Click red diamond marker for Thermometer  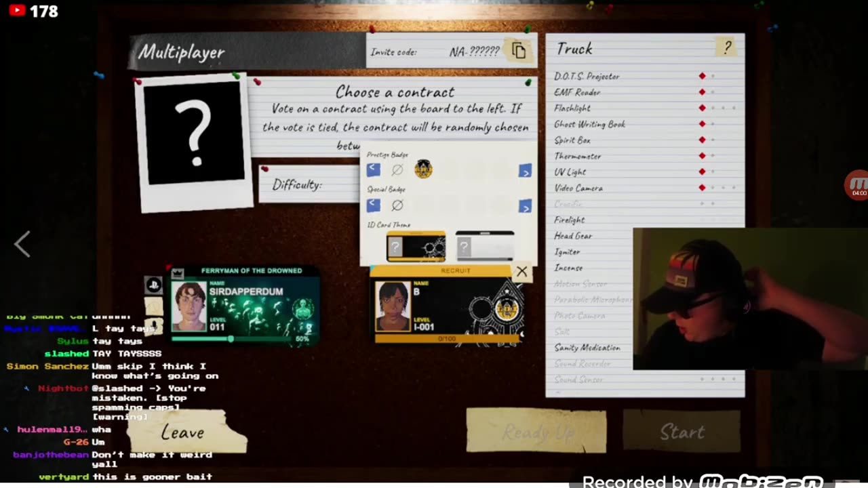(x=703, y=156)
